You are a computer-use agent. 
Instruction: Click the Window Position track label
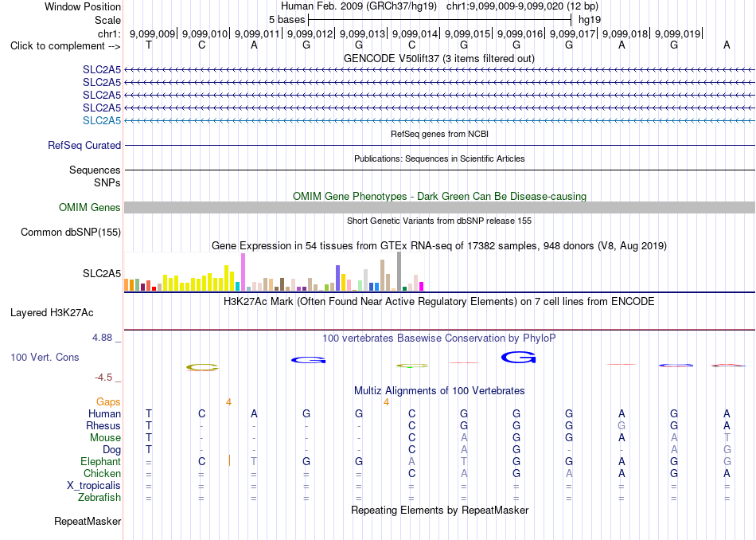click(83, 6)
